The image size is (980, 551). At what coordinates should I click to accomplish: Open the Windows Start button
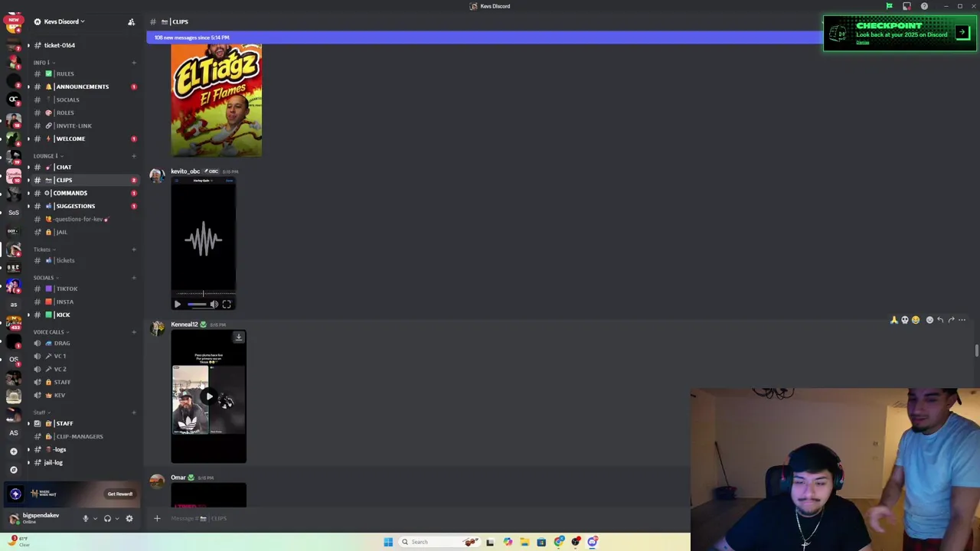pos(388,542)
